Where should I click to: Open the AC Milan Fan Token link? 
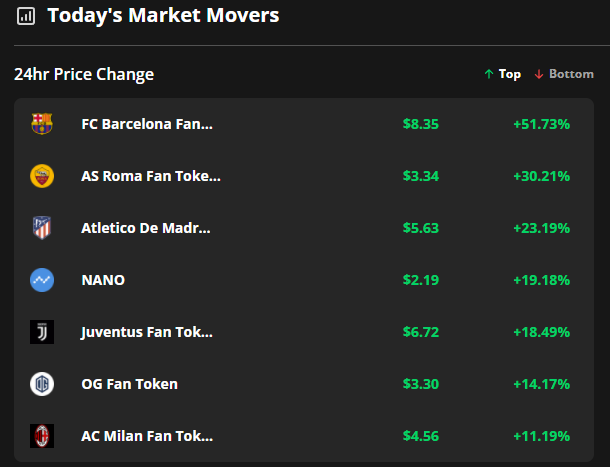(147, 436)
